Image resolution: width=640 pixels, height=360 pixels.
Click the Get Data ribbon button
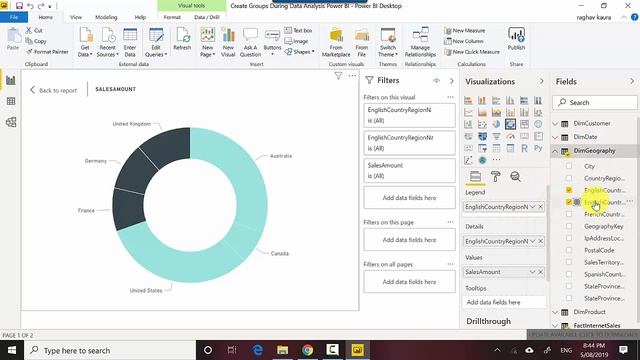(x=85, y=42)
